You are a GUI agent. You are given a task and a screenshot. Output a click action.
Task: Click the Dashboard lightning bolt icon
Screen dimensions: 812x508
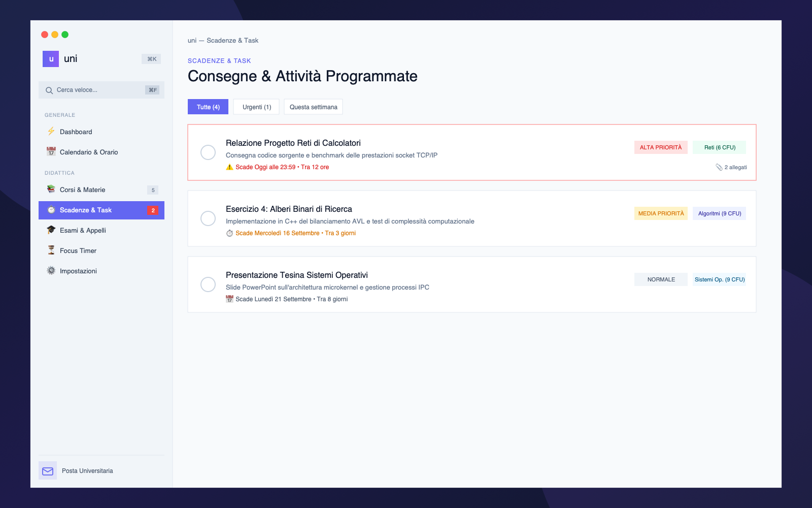coord(51,132)
